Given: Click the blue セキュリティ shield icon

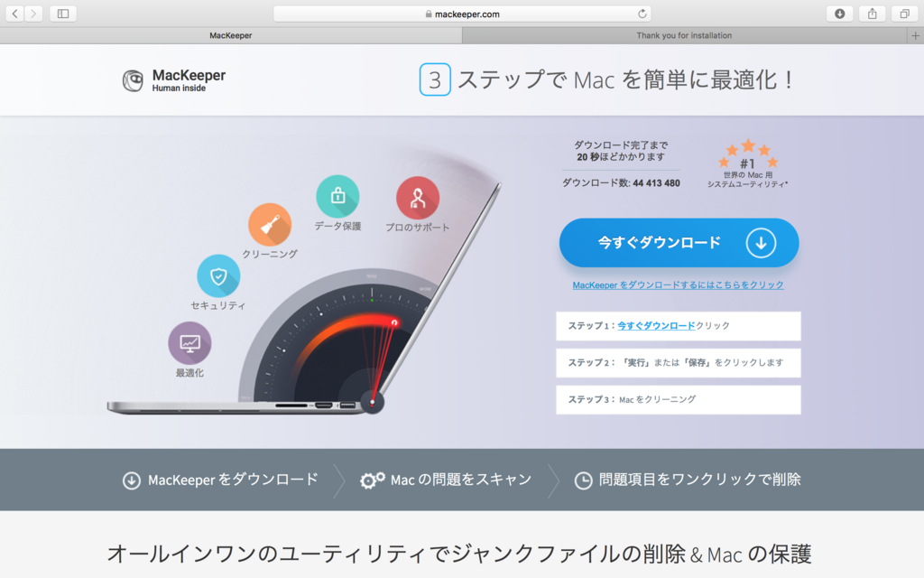Looking at the screenshot, I should click(x=218, y=276).
